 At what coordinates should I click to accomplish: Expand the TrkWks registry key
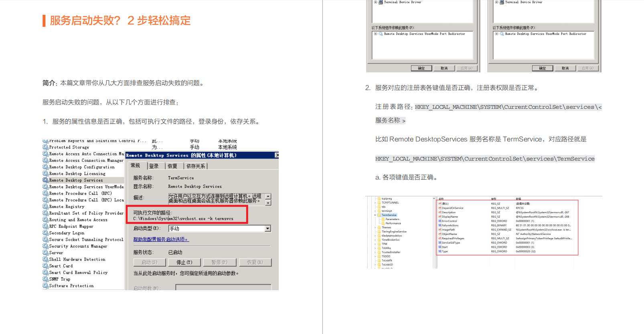click(375, 248)
